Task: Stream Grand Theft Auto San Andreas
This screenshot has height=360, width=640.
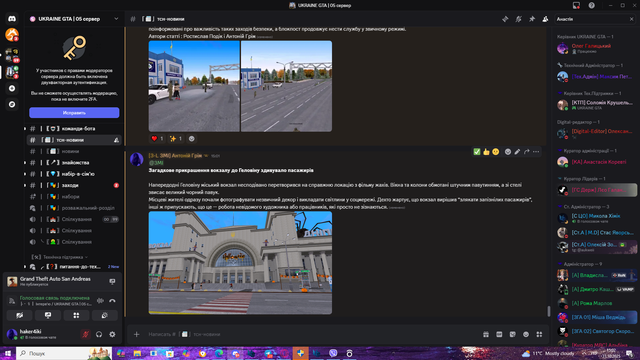Action: (x=112, y=281)
